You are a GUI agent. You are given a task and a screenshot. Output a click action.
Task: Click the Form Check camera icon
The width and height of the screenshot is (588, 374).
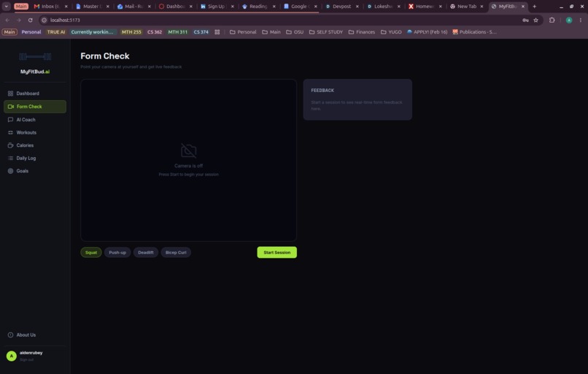click(x=10, y=107)
